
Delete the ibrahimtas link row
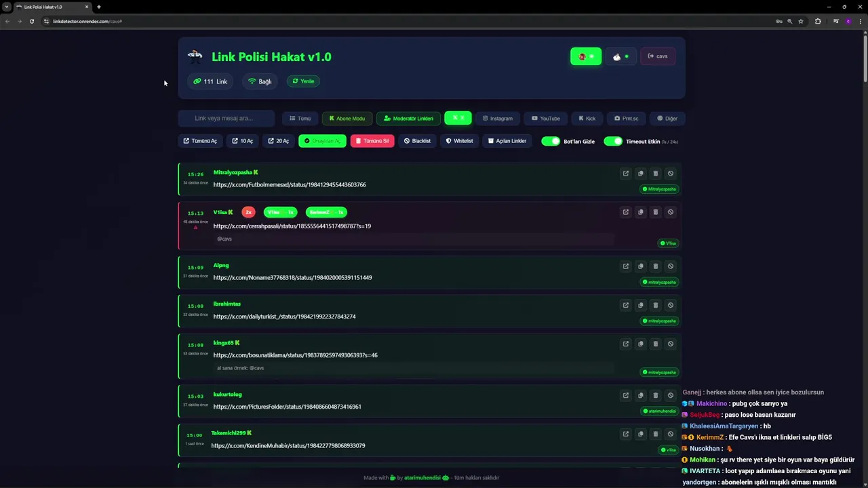[x=655, y=305]
